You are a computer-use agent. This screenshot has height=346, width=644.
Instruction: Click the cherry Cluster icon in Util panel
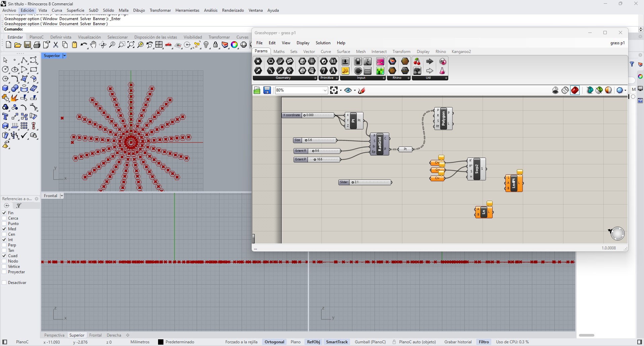click(x=417, y=61)
